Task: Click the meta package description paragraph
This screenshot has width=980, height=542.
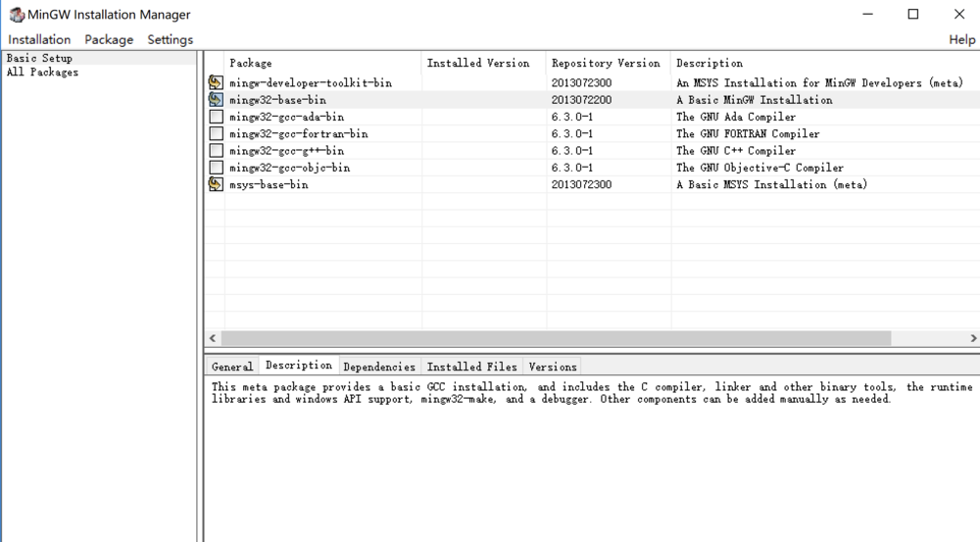Action: [x=591, y=393]
